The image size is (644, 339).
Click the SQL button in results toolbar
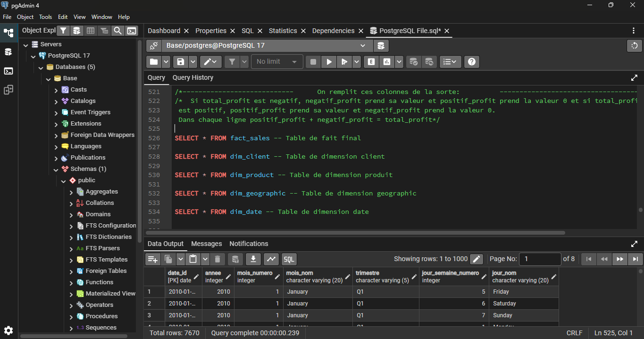coord(289,259)
